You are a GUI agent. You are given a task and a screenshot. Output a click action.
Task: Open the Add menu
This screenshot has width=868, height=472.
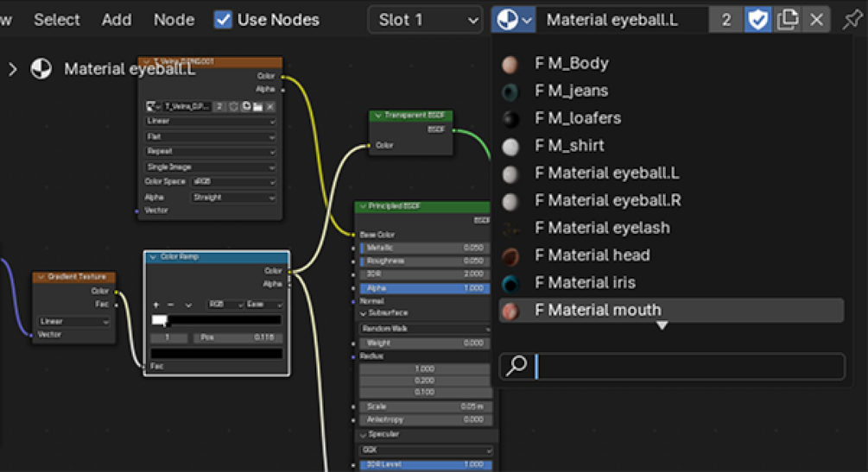point(117,20)
